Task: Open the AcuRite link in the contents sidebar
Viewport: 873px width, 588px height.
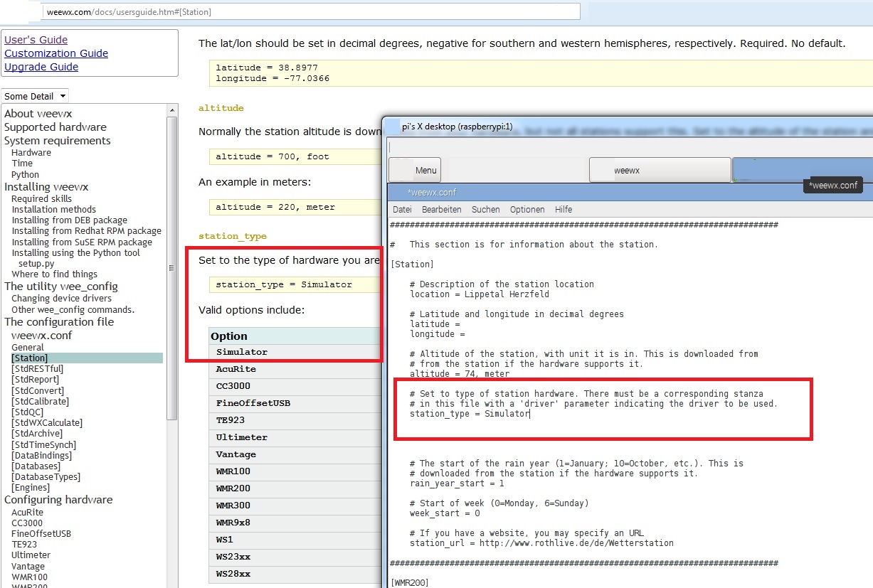Action: click(27, 512)
